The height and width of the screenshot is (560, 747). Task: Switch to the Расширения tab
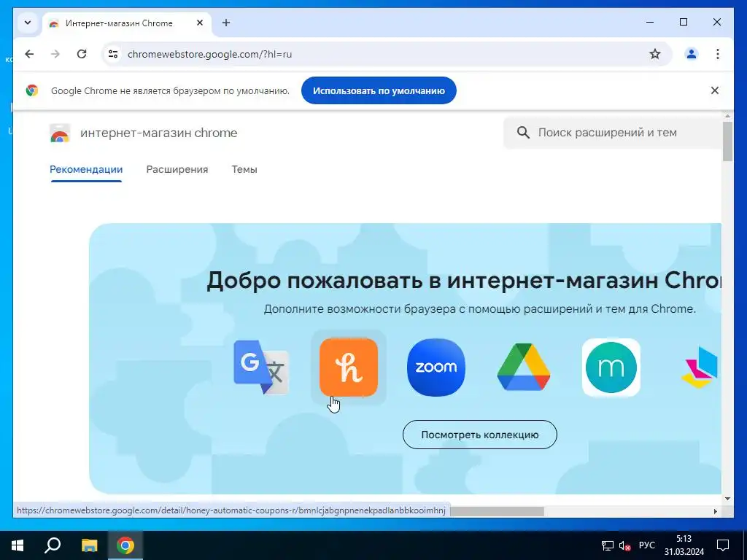(177, 169)
